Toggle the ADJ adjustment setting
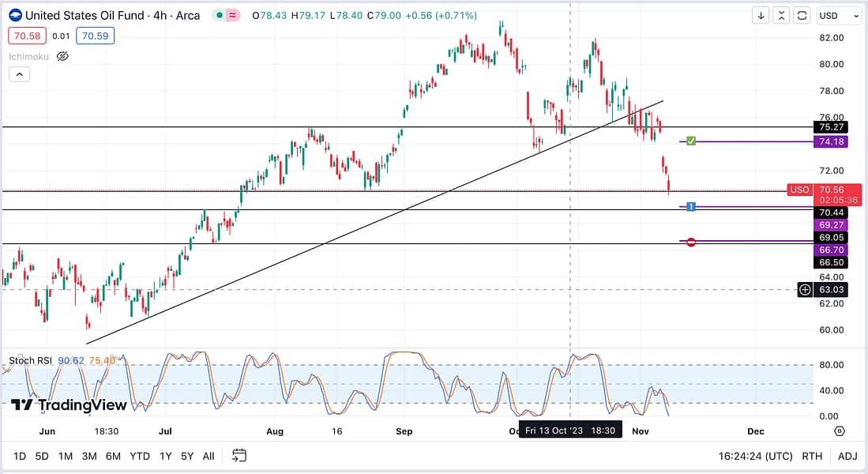 [847, 456]
